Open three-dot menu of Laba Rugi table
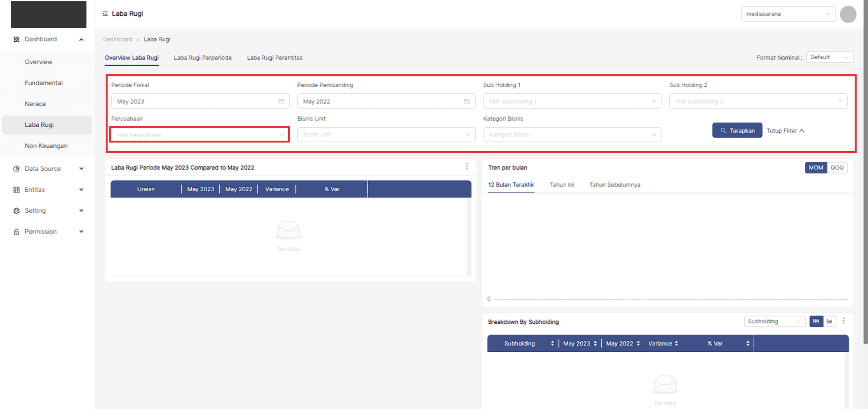Viewport: 868px width, 409px height. click(x=467, y=167)
